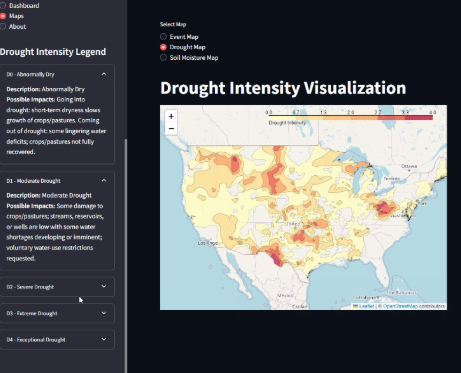Click the sidebar vertical scrollbar
The image size is (461, 373).
(x=126, y=256)
